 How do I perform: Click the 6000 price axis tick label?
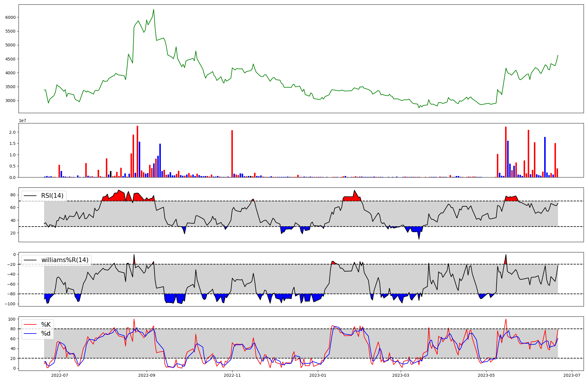[x=10, y=17]
